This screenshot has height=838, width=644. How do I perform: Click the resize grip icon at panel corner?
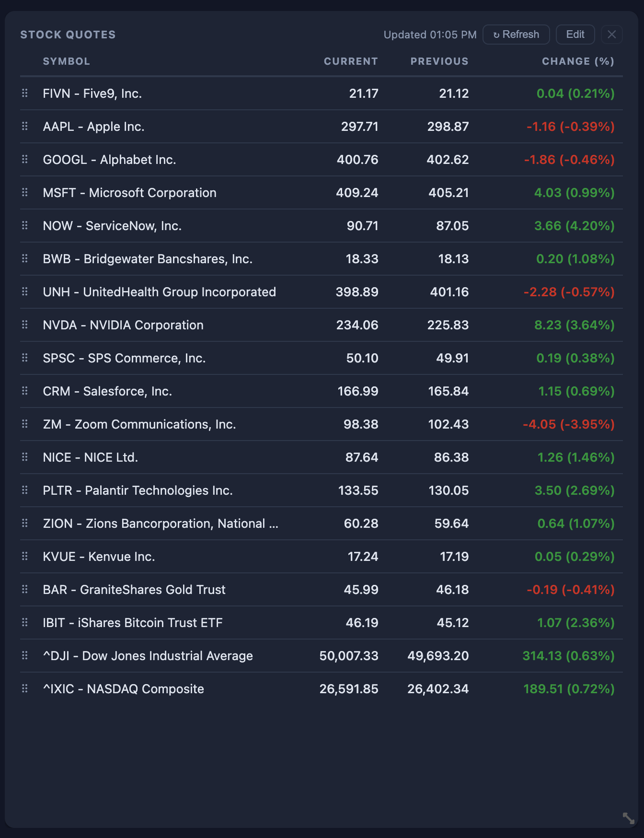(628, 818)
